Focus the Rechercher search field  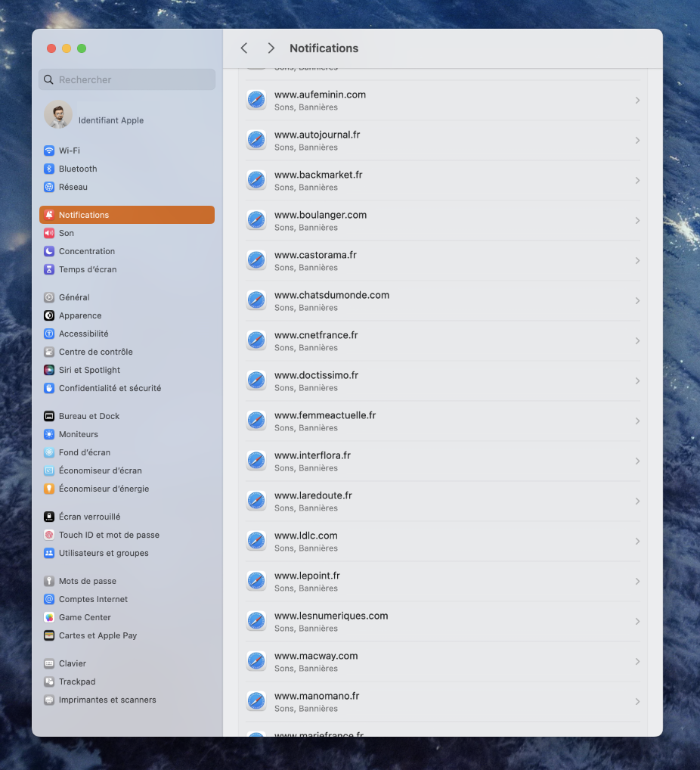coord(127,79)
